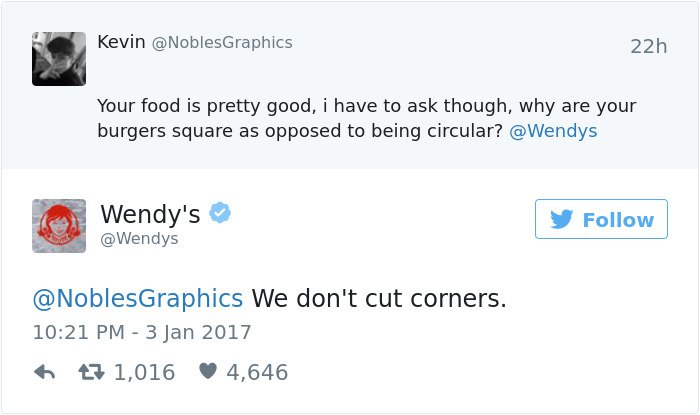This screenshot has width=700, height=415.
Task: Open the 22h timestamp of Kevin's tweet
Action: coord(648,47)
